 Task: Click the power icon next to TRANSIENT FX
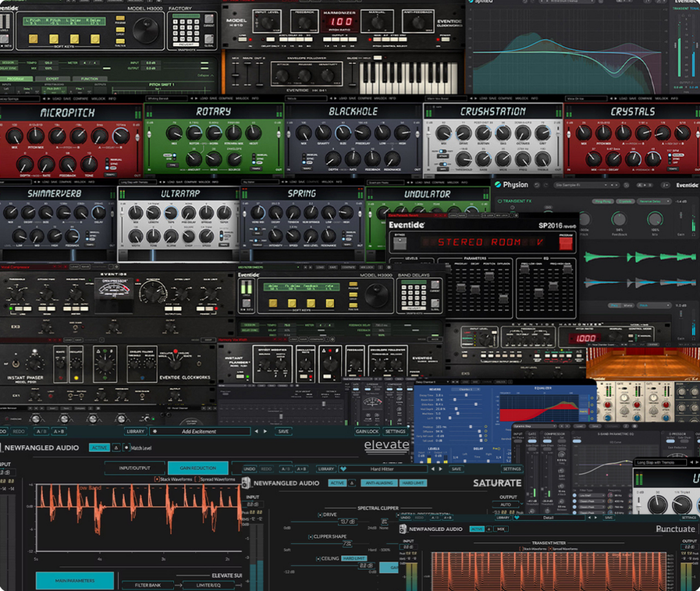[499, 200]
